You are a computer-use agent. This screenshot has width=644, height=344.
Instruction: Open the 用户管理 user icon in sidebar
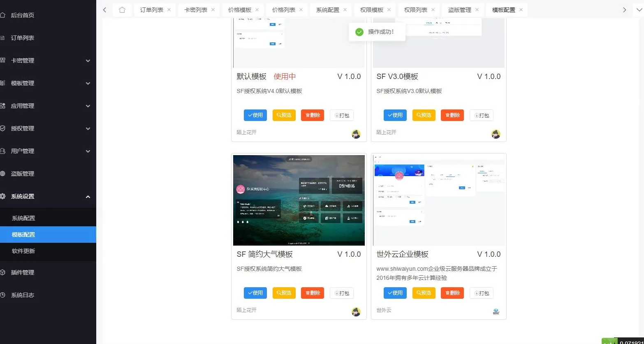click(6, 151)
